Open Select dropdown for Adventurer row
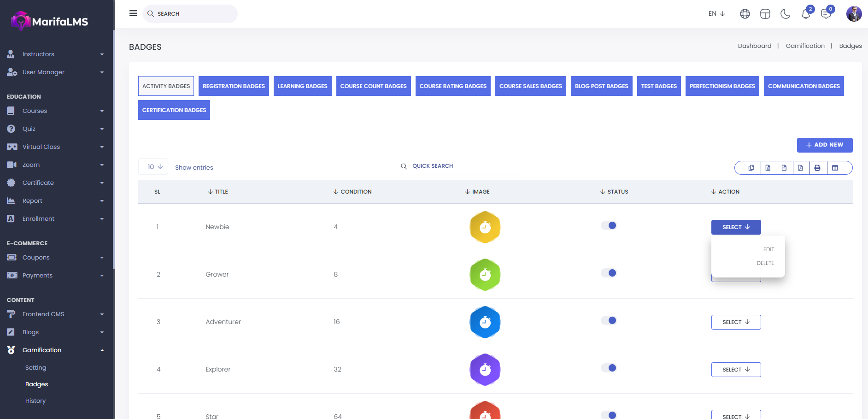 pos(736,322)
